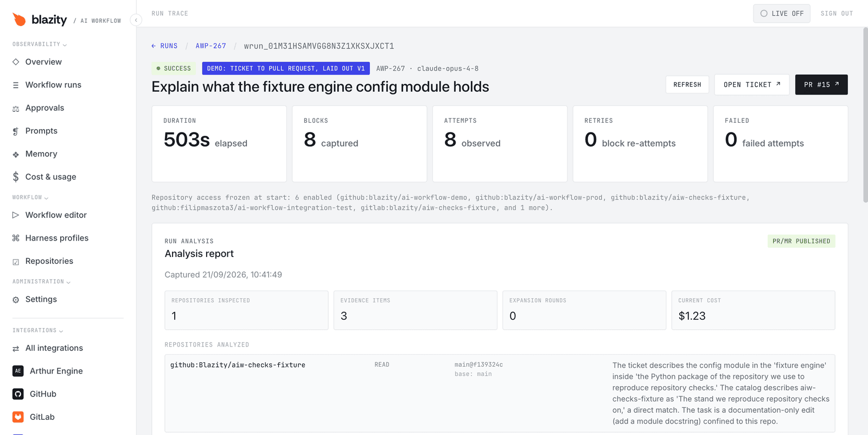This screenshot has width=868, height=435.
Task: Click the Overview diamond icon
Action: click(x=16, y=62)
